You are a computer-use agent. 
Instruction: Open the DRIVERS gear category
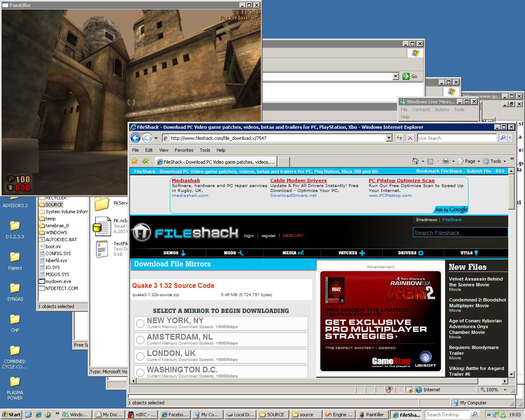(411, 253)
